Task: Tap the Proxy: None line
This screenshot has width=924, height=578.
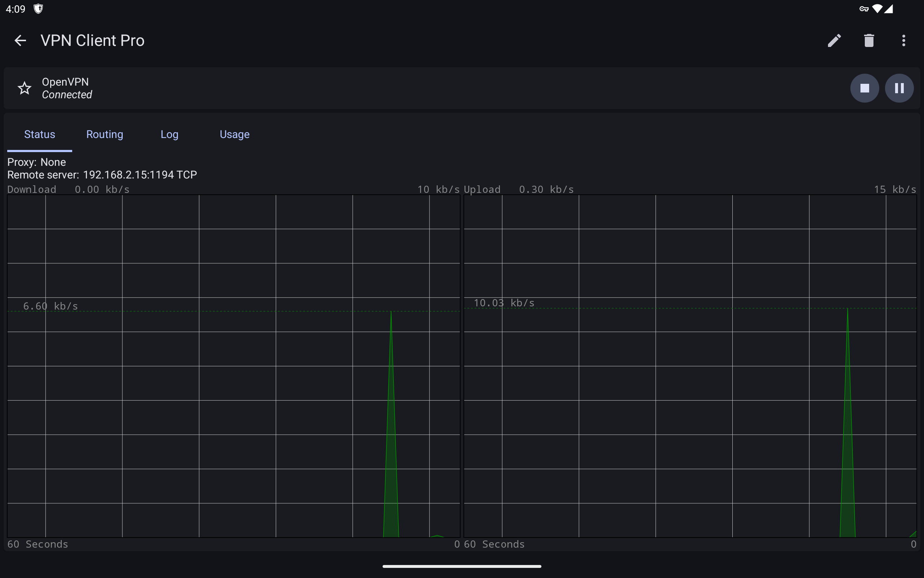Action: coord(37,162)
